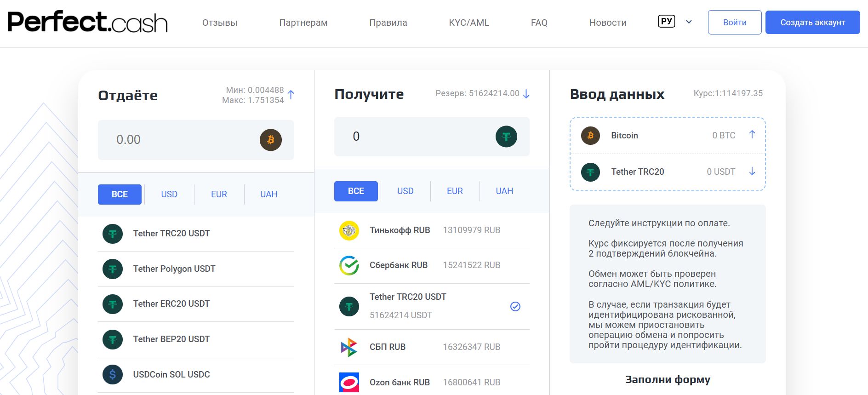This screenshot has height=395, width=868.
Task: Pick the Ozon банк RUB icon
Action: click(349, 382)
